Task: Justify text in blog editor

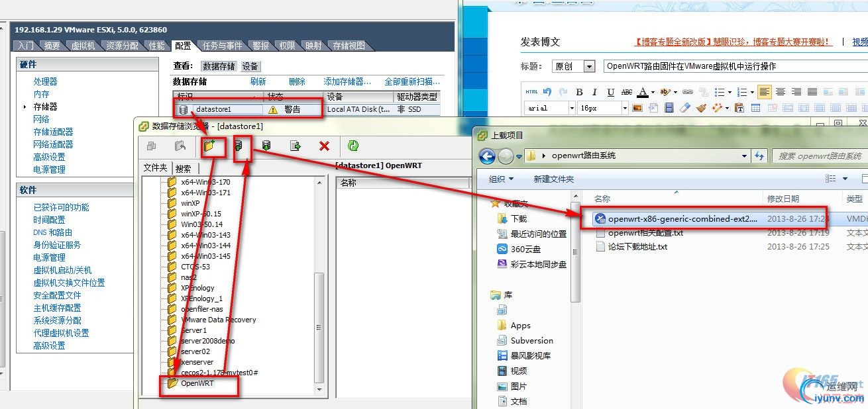Action: (812, 92)
